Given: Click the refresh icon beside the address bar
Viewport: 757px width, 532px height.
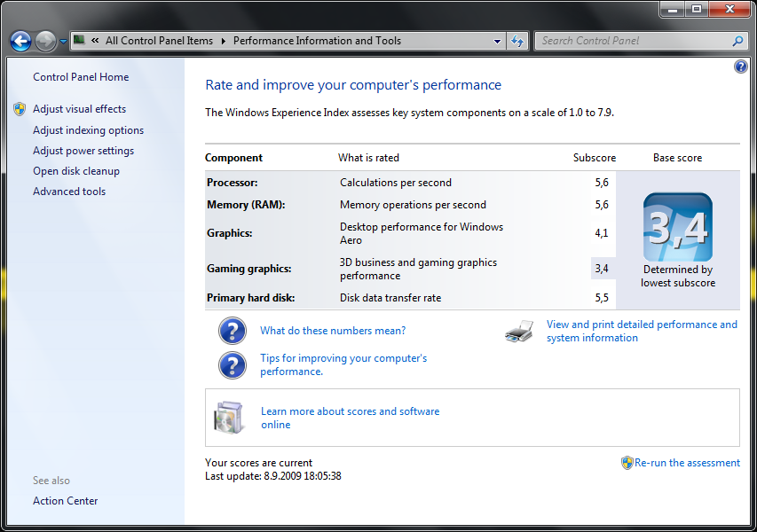Looking at the screenshot, I should pos(517,40).
